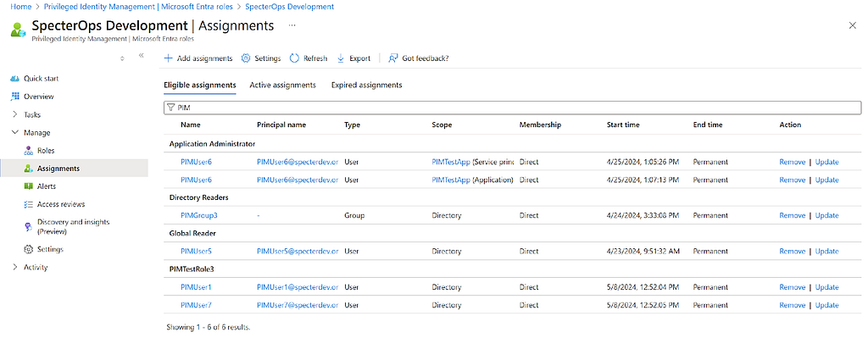Image resolution: width=868 pixels, height=349 pixels.
Task: Click the PIM filter search field
Action: tap(513, 108)
